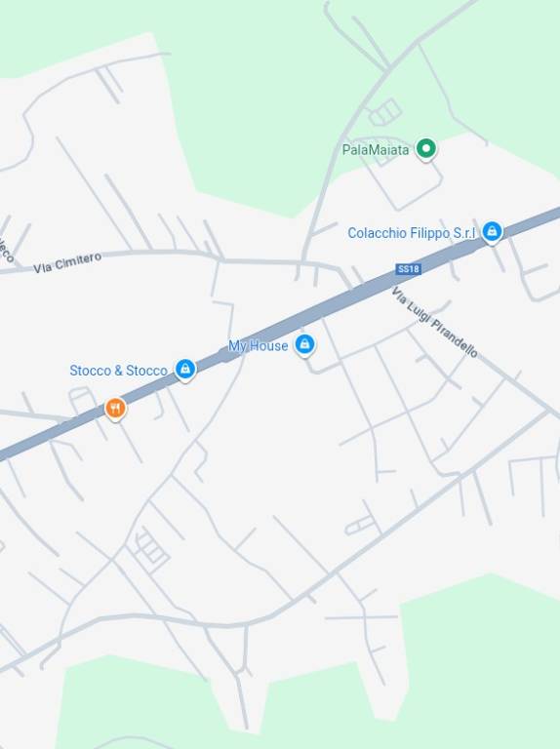Viewport: 560px width, 749px height.
Task: Click the ladder-shaped parking lot outline
Action: pyautogui.click(x=151, y=549)
